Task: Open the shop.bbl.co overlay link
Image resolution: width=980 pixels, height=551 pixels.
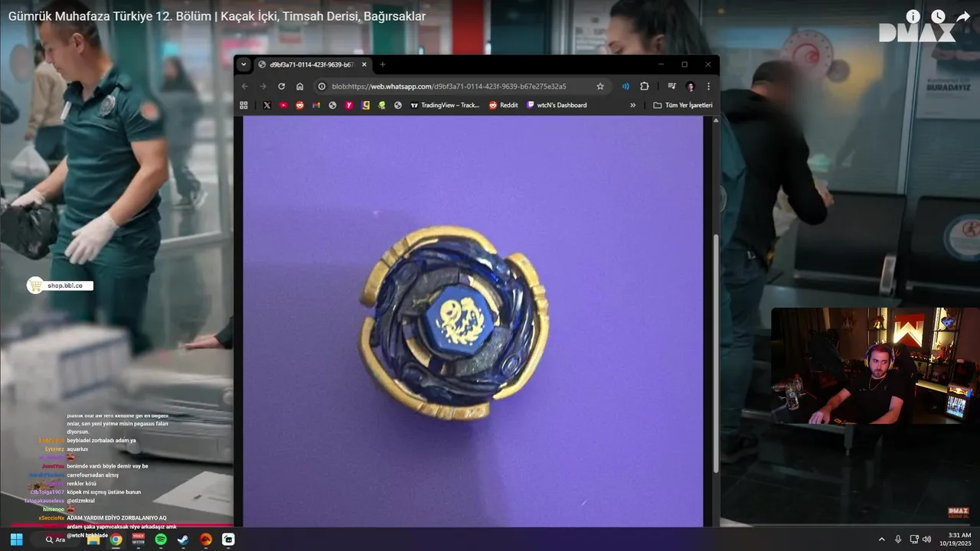Action: coord(60,285)
